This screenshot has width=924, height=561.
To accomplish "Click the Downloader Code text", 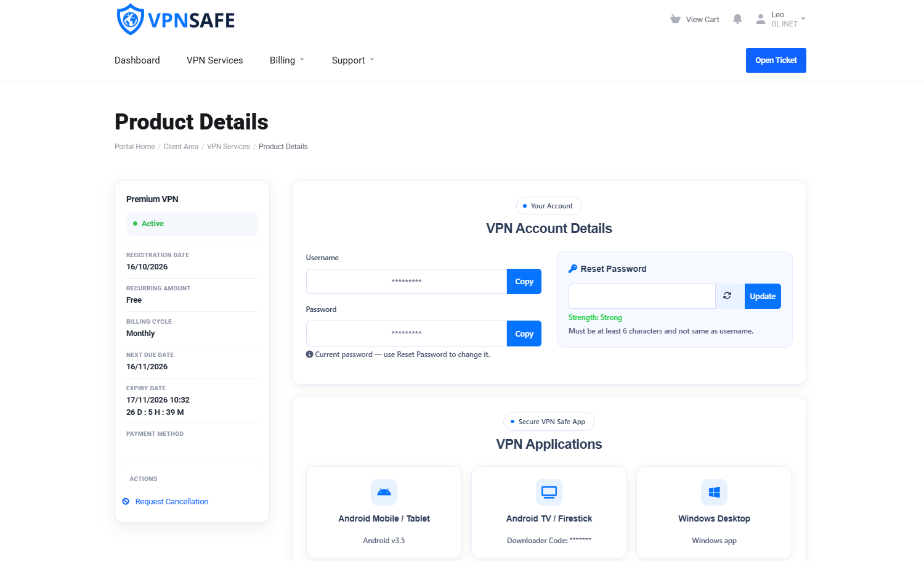I will 549,541.
